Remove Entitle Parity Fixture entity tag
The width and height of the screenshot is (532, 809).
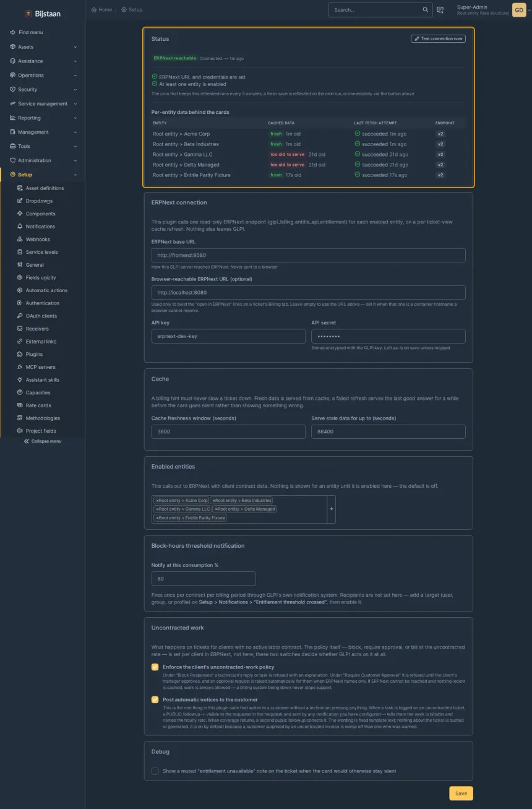coord(157,518)
